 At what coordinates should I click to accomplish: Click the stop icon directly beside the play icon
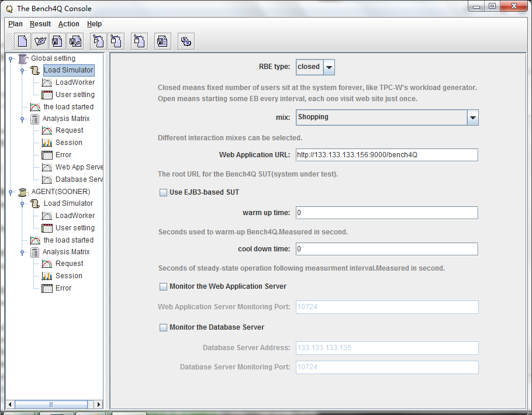click(x=116, y=41)
